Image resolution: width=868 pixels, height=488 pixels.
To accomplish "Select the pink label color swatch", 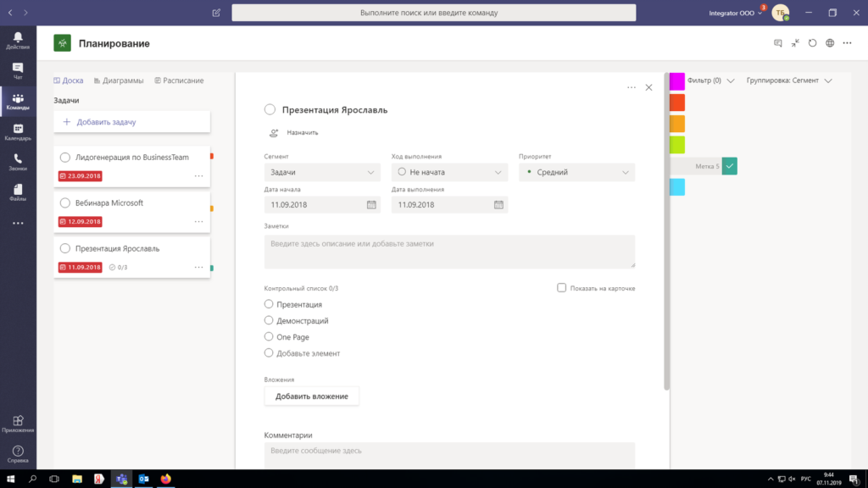I will coord(677,81).
